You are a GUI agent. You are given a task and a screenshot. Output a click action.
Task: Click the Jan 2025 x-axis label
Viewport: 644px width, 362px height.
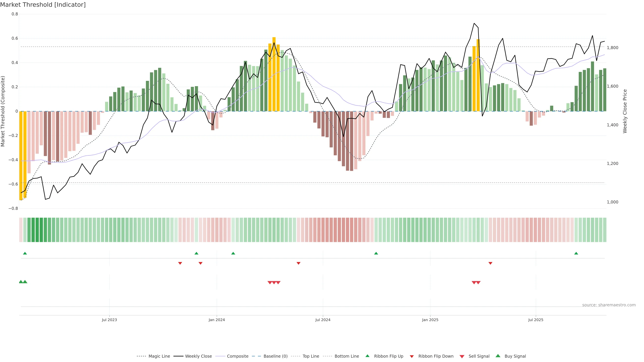pyautogui.click(x=430, y=320)
